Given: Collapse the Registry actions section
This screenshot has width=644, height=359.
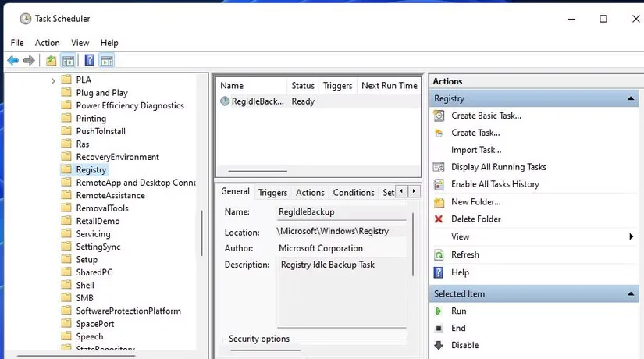Looking at the screenshot, I should coord(630,99).
